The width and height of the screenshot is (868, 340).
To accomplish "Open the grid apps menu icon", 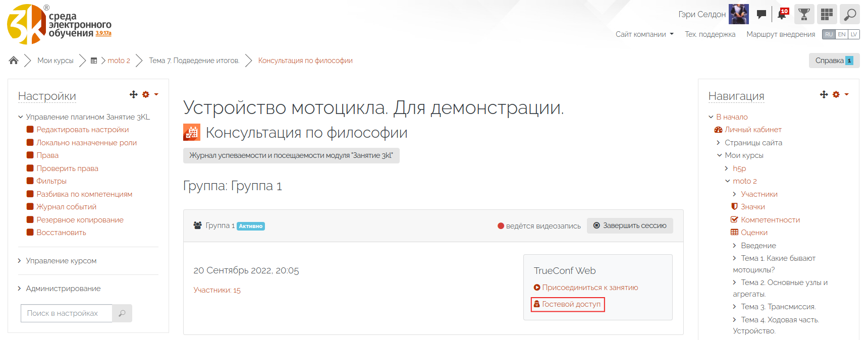I will (x=827, y=14).
